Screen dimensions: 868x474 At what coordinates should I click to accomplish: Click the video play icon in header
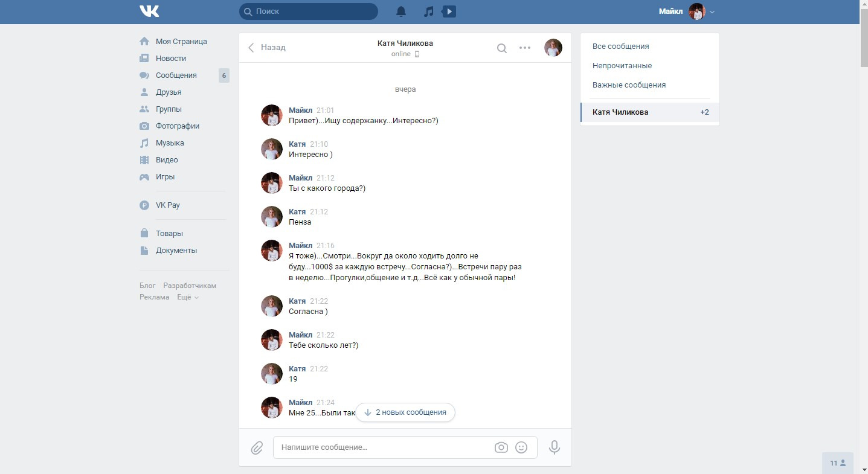[449, 11]
